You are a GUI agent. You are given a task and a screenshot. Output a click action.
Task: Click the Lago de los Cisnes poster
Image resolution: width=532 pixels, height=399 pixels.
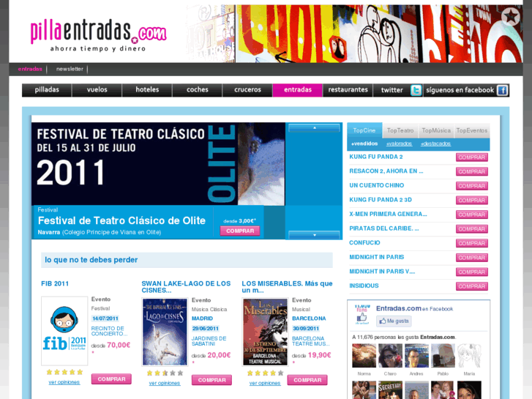(x=165, y=332)
